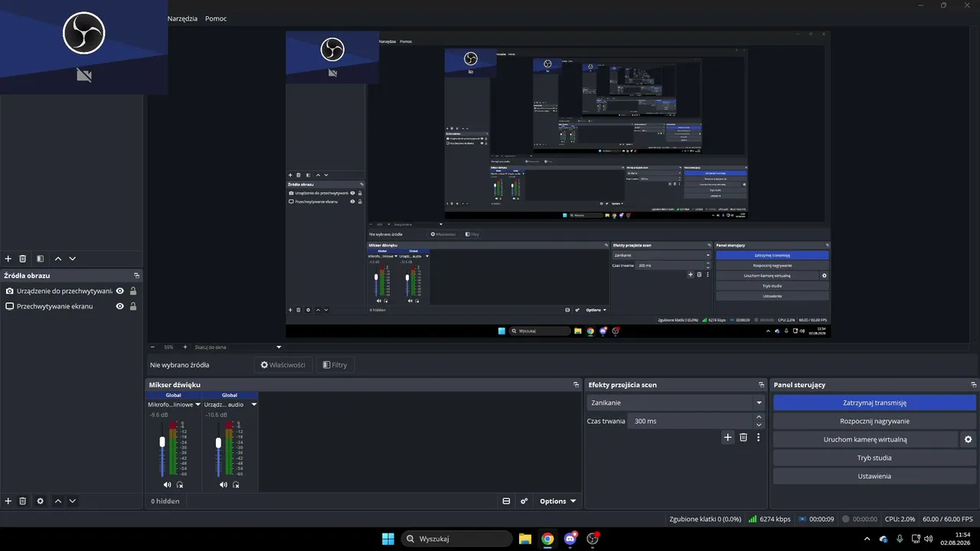
Task: Open transition properties three-dot menu
Action: coord(759,437)
